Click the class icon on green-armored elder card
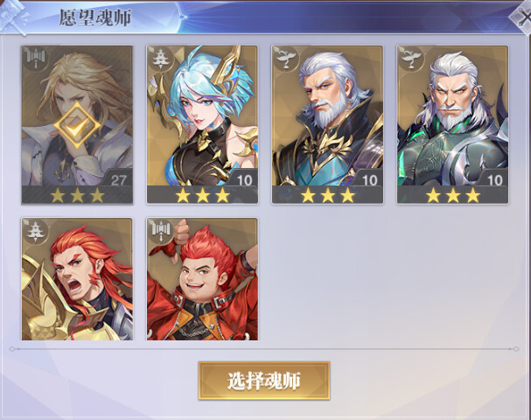The height and width of the screenshot is (420, 531). click(411, 59)
